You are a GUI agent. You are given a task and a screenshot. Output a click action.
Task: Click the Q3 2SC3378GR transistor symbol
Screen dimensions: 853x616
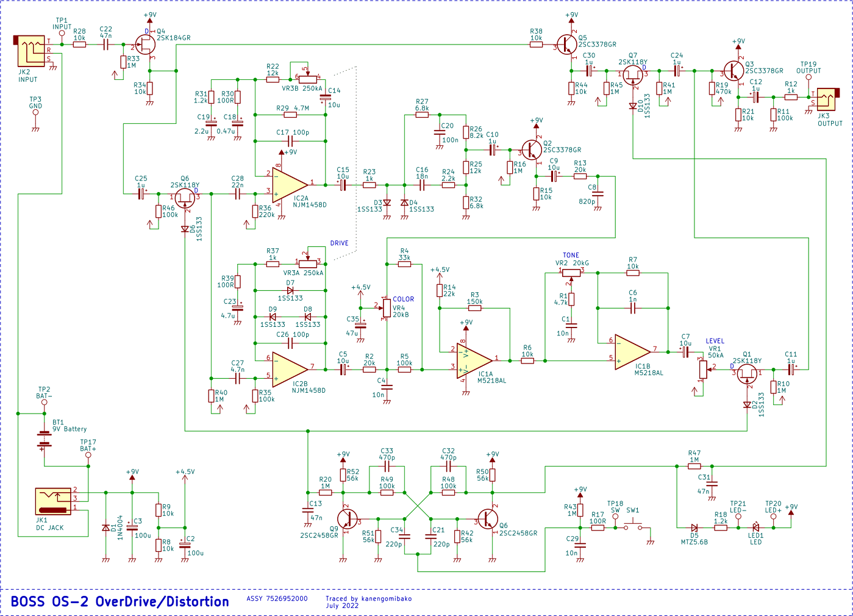(x=733, y=71)
